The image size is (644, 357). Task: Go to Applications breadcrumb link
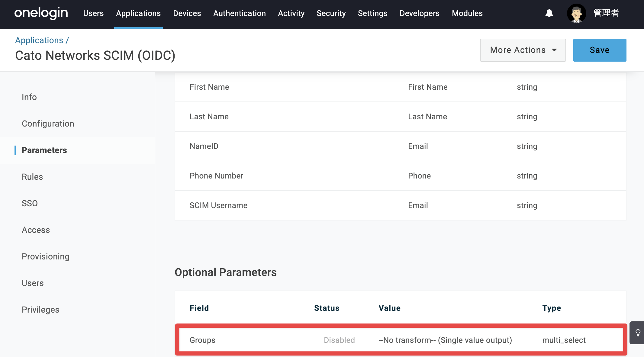39,40
